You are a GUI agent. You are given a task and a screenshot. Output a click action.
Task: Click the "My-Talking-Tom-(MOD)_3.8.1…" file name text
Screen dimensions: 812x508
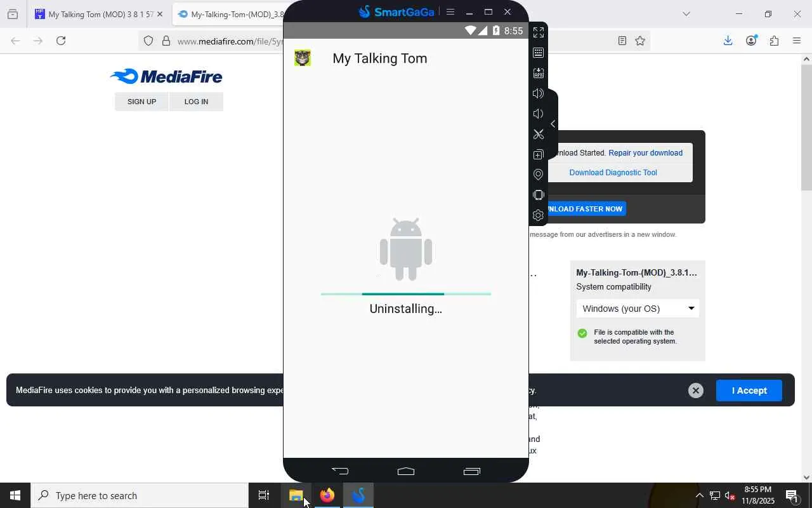point(636,273)
